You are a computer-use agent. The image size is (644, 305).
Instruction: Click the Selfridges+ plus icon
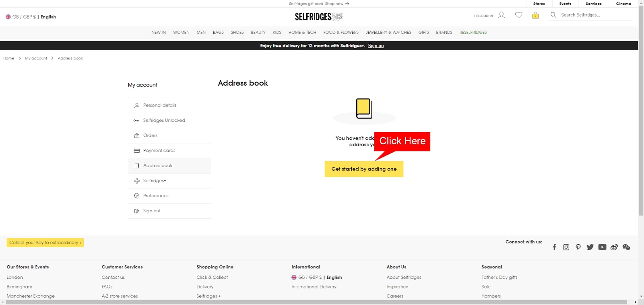coord(137,181)
